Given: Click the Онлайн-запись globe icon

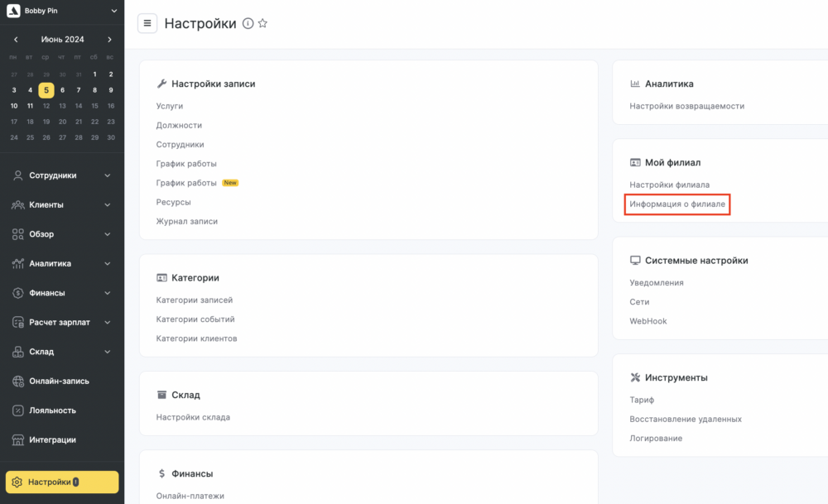Looking at the screenshot, I should [18, 381].
